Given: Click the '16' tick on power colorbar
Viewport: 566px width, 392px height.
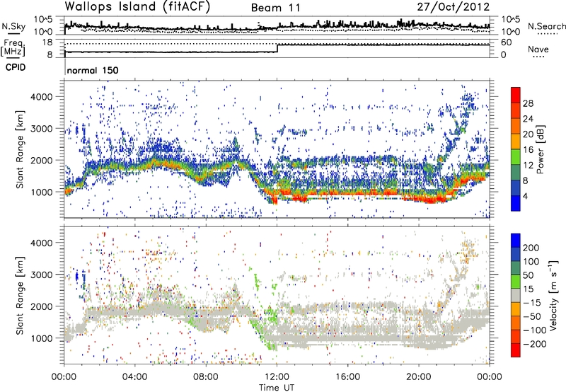Looking at the screenshot, I should [528, 150].
